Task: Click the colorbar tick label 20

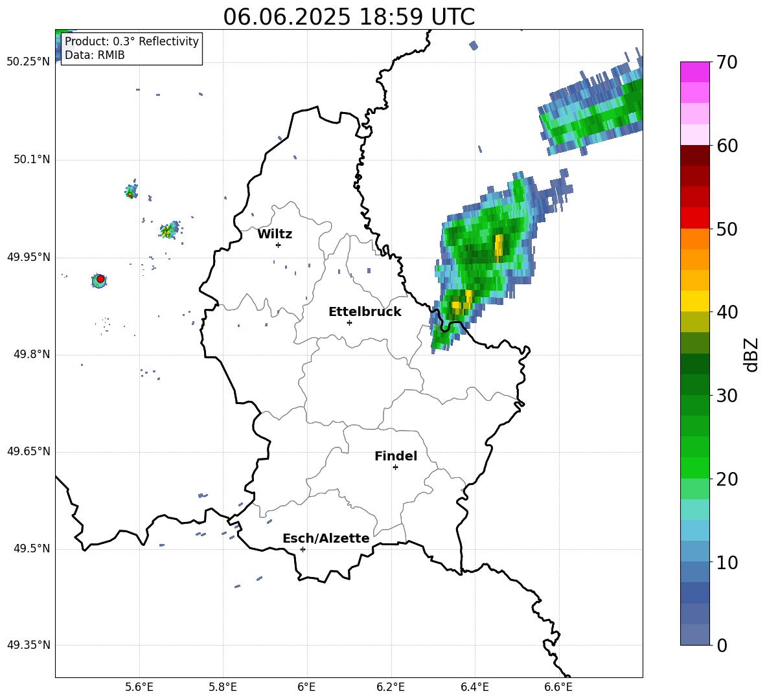Action: coord(726,479)
